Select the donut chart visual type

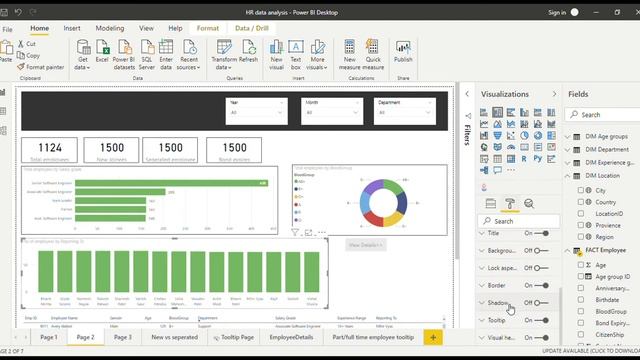538,136
